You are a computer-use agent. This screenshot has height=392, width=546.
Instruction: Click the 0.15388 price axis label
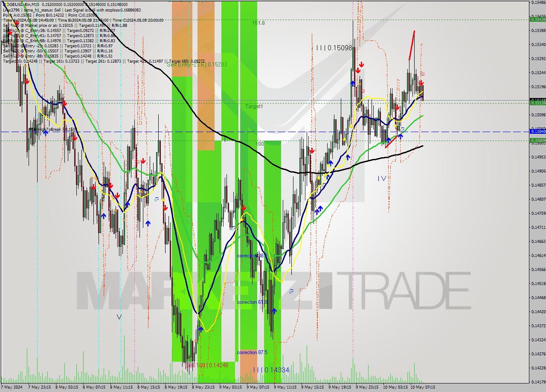(x=538, y=30)
